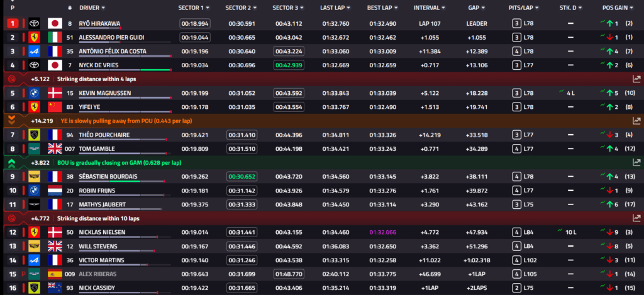Click the Danish flag next to Nicklas Nielsen
The width and height of the screenshot is (644, 295).
pyautogui.click(x=54, y=232)
